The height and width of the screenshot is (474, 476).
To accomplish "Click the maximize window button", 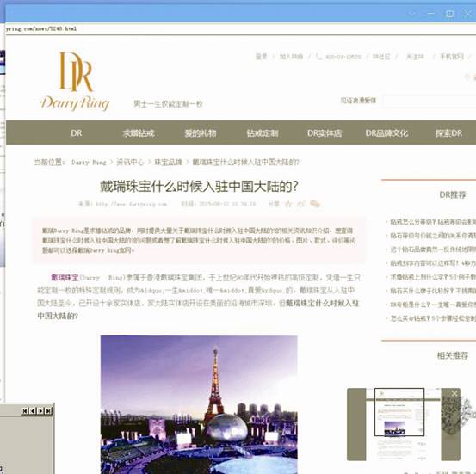I will (x=449, y=14).
